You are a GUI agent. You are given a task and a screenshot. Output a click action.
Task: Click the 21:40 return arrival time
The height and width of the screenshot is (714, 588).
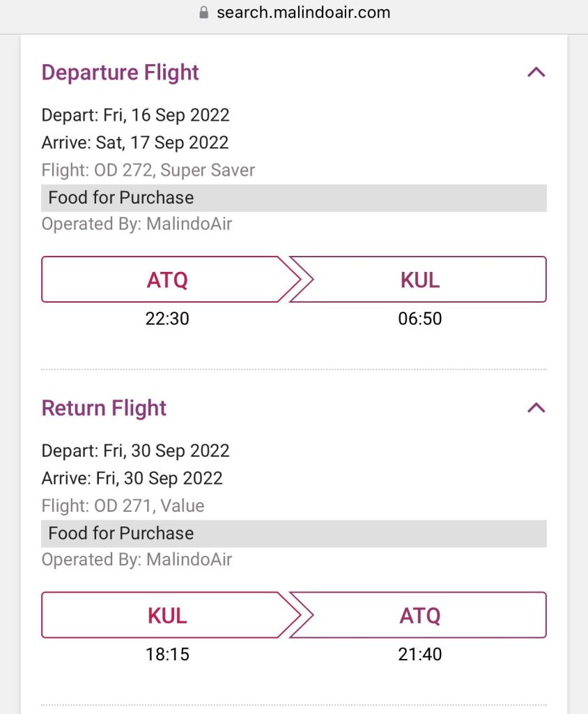click(x=420, y=654)
